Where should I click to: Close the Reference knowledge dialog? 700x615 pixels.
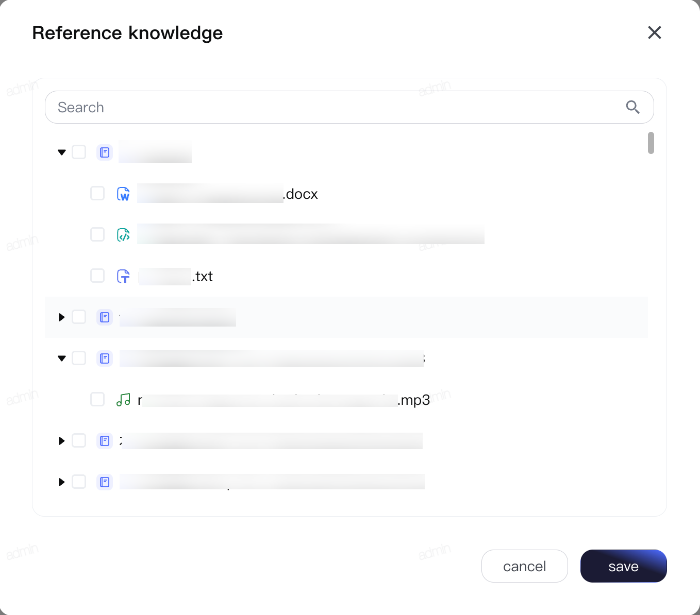pyautogui.click(x=655, y=32)
